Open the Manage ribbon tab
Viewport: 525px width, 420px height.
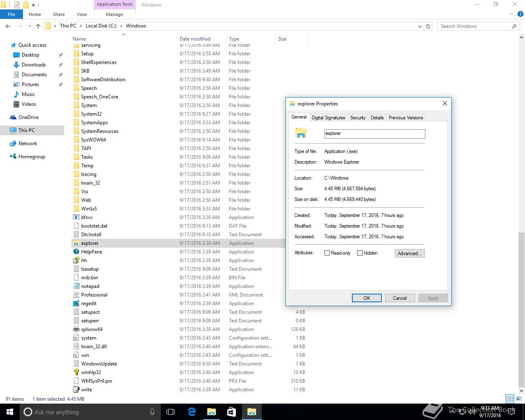(114, 14)
